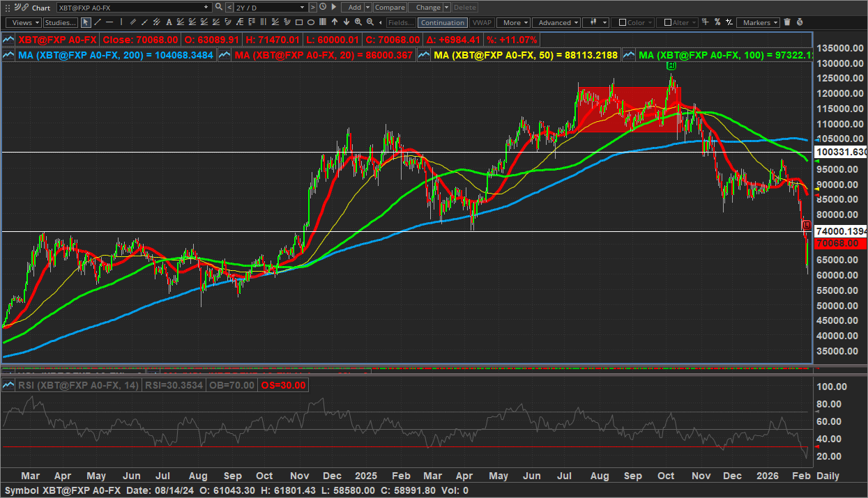Click the zoom in magnifier icon
868x498 pixels.
click(358, 22)
